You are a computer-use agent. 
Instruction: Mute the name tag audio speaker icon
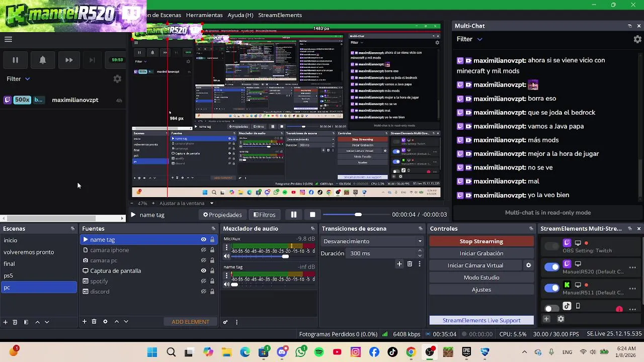point(226,285)
